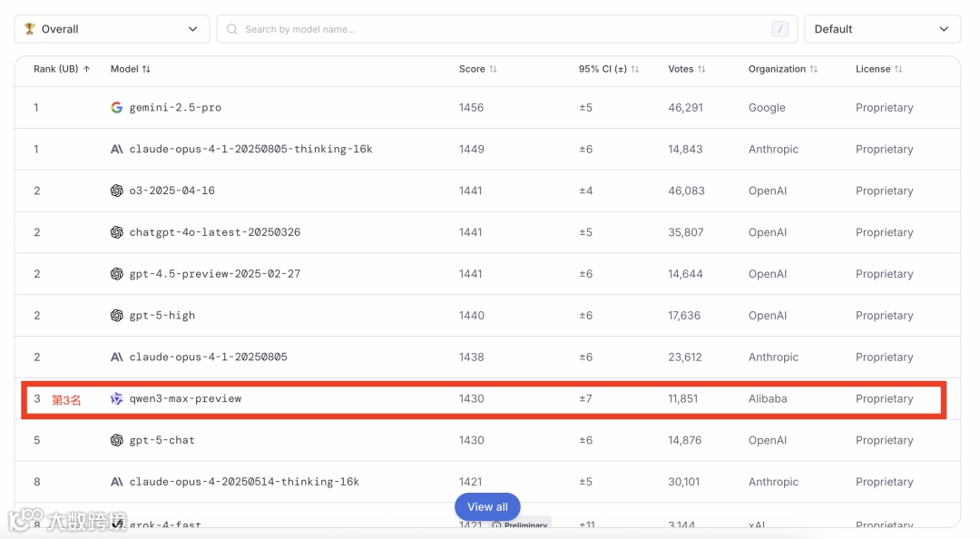Click votes value 17,636

(684, 315)
